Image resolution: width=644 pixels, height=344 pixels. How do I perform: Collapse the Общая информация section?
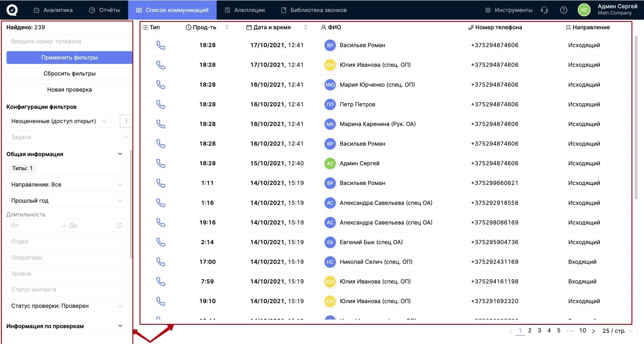(120, 154)
